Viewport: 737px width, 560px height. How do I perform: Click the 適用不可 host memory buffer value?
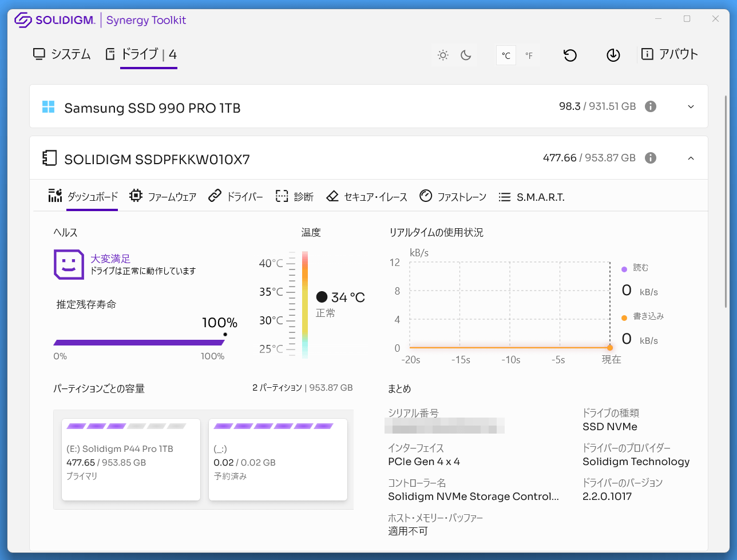pos(408,531)
